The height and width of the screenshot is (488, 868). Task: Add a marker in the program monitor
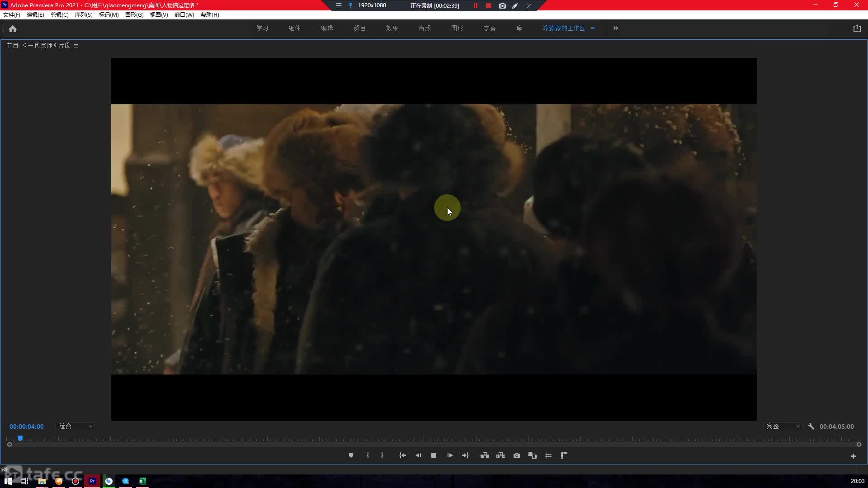(x=351, y=455)
